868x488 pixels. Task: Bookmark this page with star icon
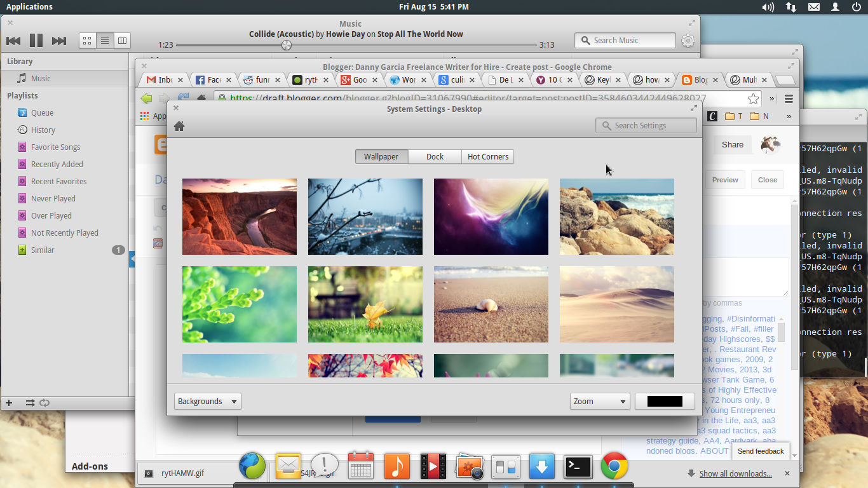point(753,98)
